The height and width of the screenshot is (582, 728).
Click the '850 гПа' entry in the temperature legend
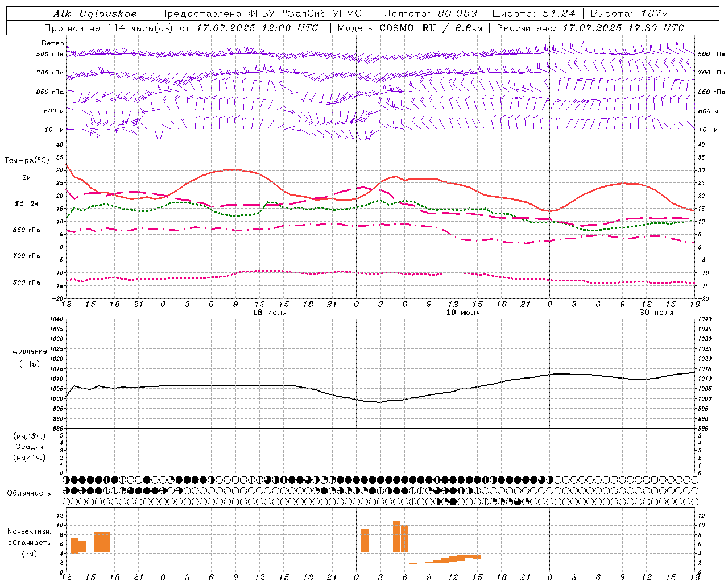(x=27, y=230)
